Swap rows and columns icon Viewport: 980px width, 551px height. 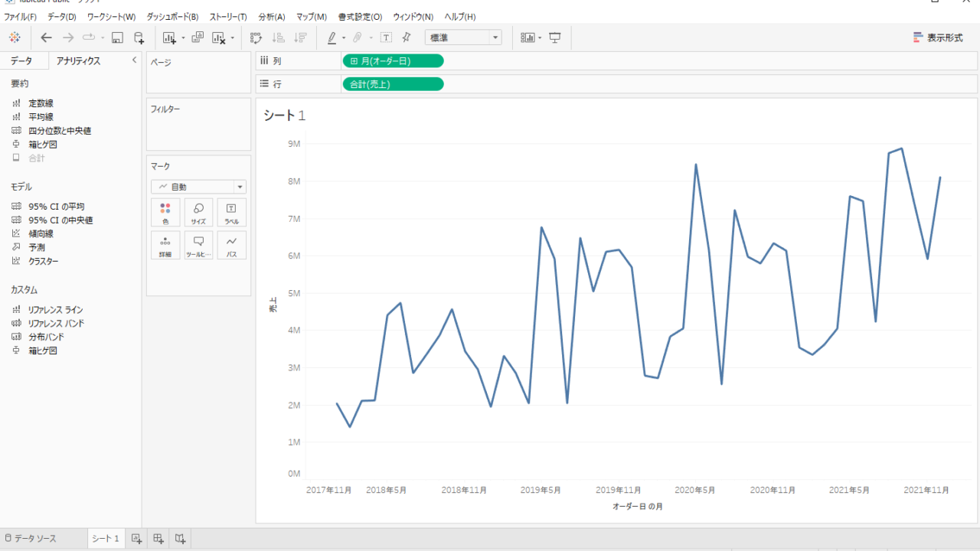[256, 37]
